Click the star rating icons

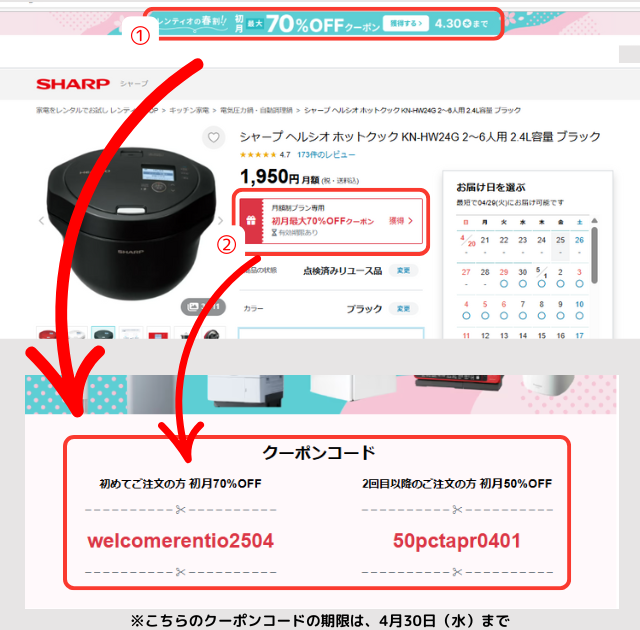pyautogui.click(x=258, y=155)
